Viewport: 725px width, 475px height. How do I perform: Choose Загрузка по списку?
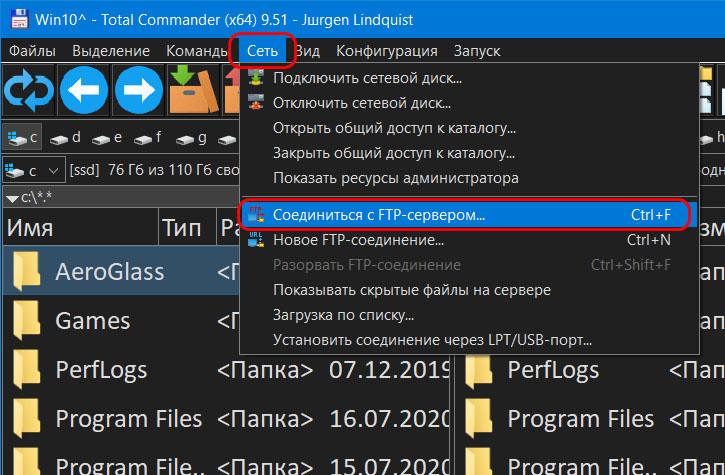click(x=469, y=315)
